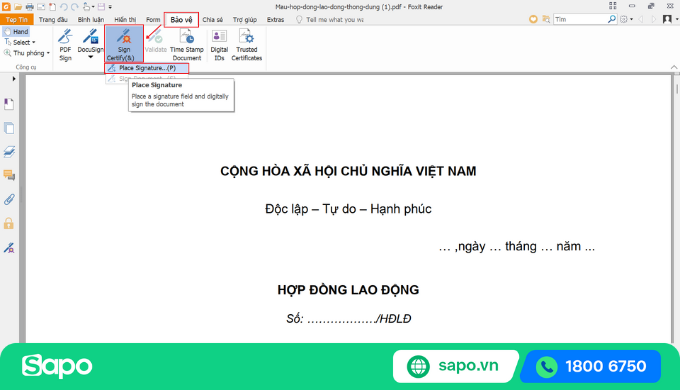Collapse the ribbon with the chevron
The width and height of the screenshot is (680, 390).
674,67
